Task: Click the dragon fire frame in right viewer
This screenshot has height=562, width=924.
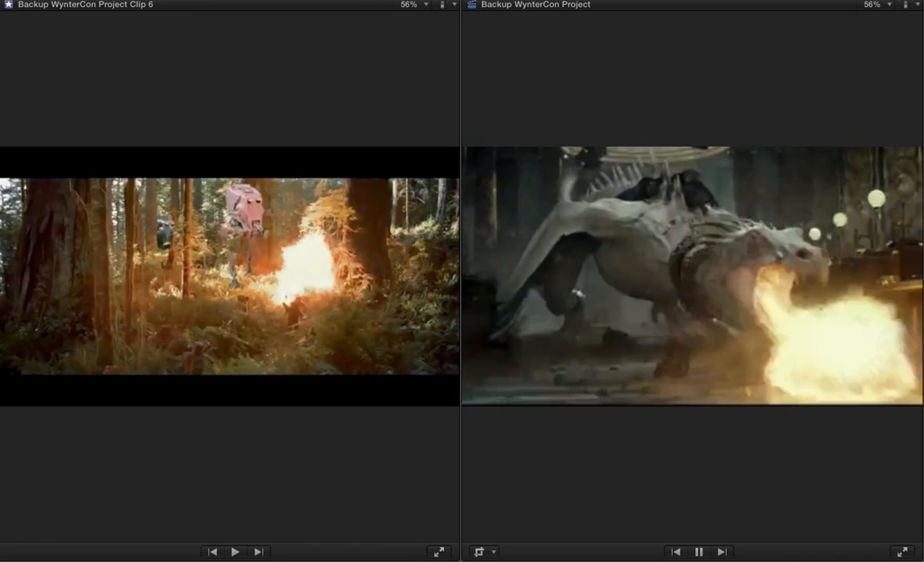Action: click(692, 275)
